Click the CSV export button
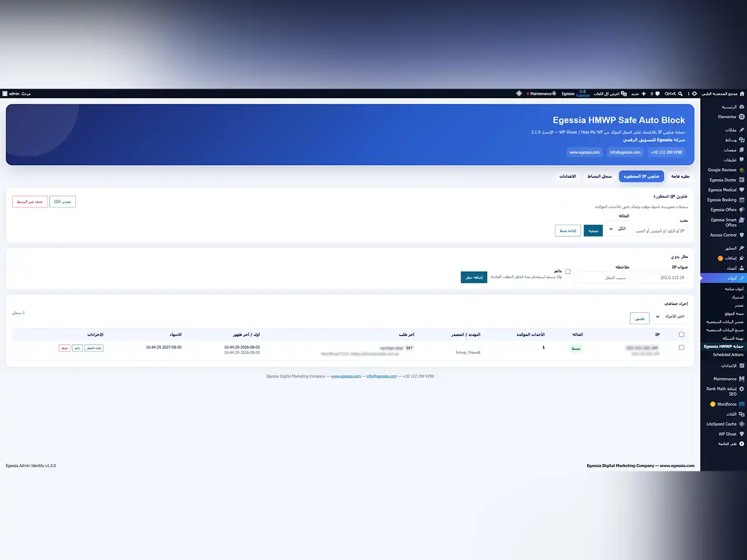 [62, 202]
